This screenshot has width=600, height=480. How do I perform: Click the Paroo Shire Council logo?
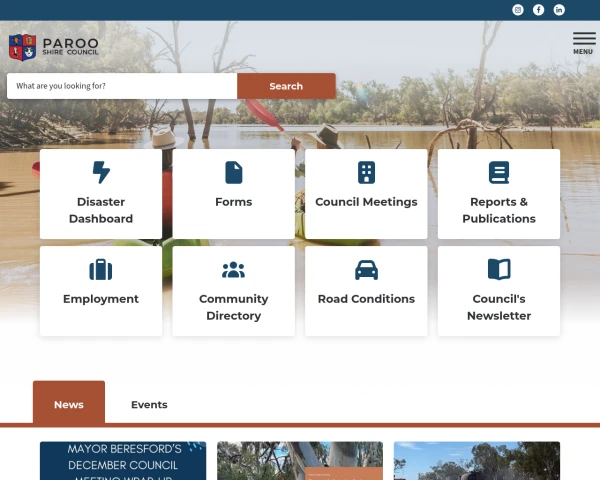[x=54, y=47]
